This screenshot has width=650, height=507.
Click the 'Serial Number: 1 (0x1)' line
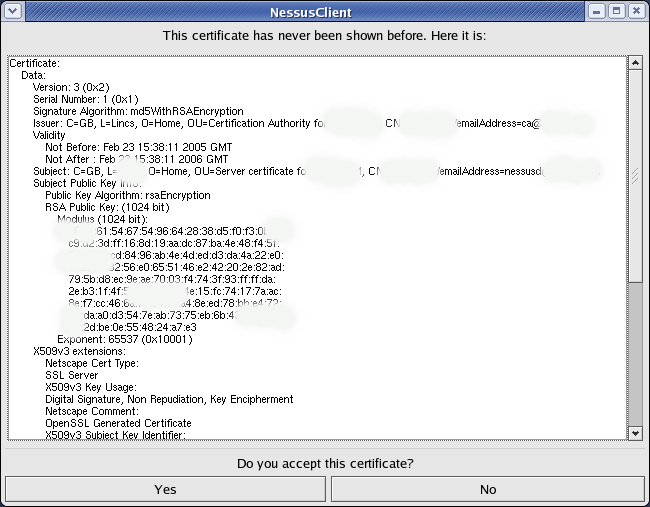click(85, 99)
